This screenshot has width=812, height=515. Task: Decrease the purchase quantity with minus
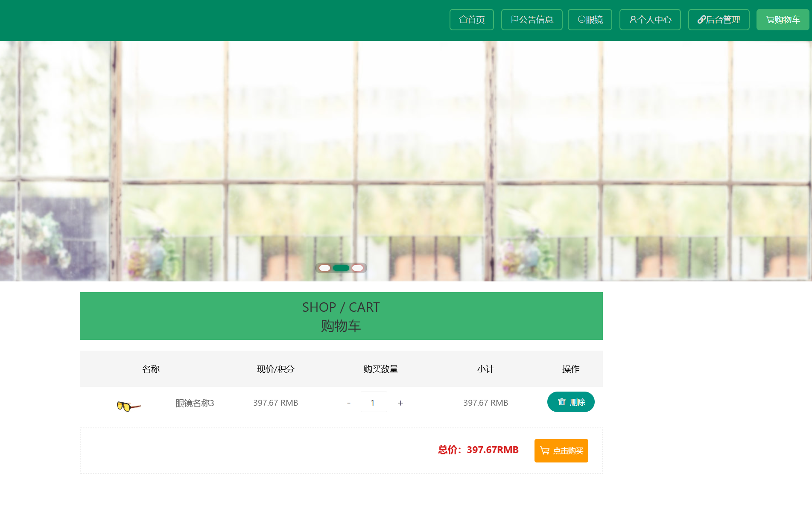pos(349,403)
